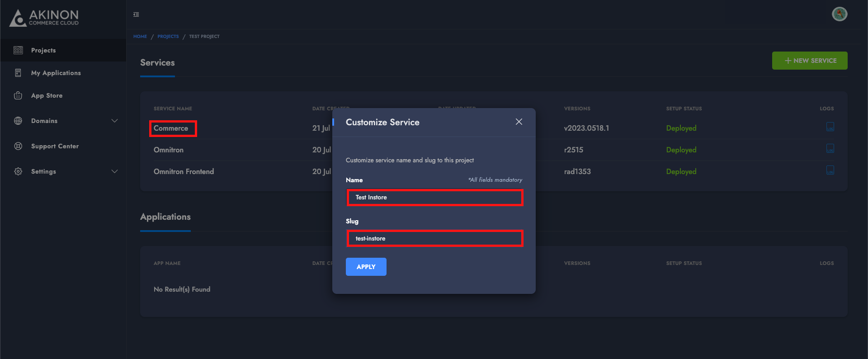This screenshot has height=359, width=868.
Task: Follow the Projects breadcrumb link
Action: tap(168, 37)
